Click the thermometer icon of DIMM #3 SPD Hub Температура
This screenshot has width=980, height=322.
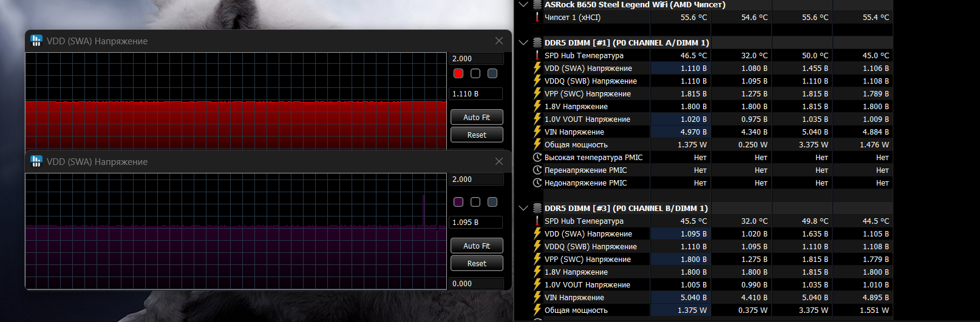coord(537,221)
